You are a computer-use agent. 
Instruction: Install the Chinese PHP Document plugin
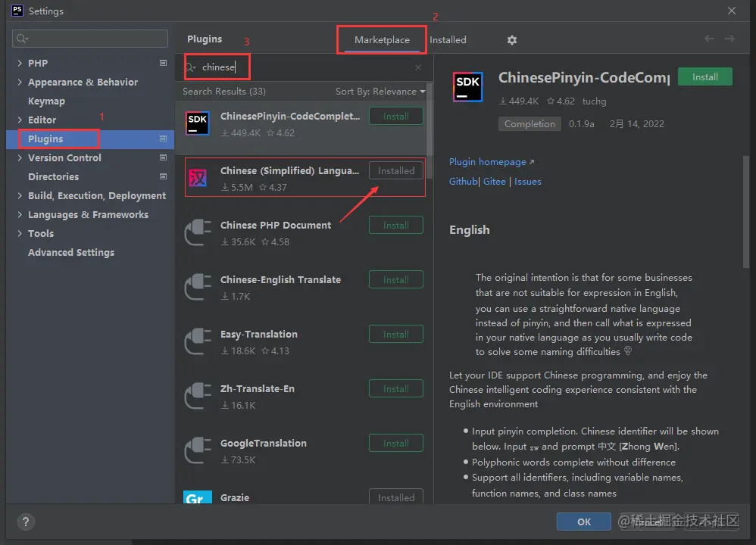click(396, 225)
